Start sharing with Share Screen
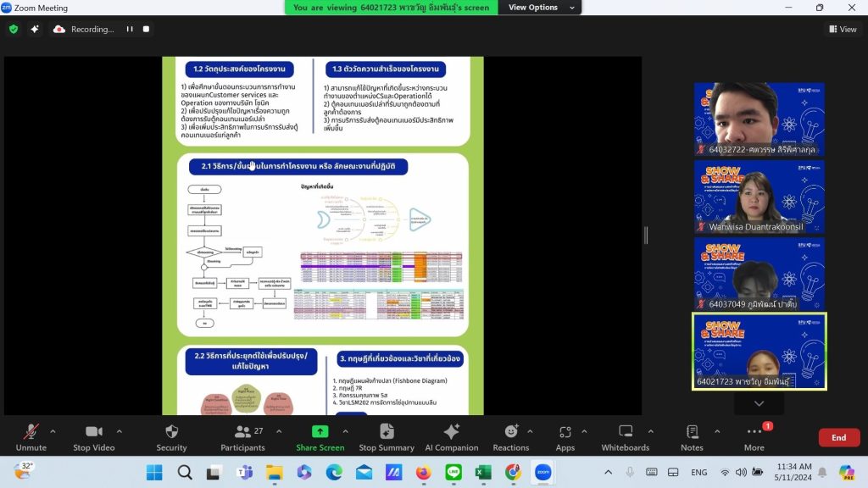868x488 pixels. 320,438
